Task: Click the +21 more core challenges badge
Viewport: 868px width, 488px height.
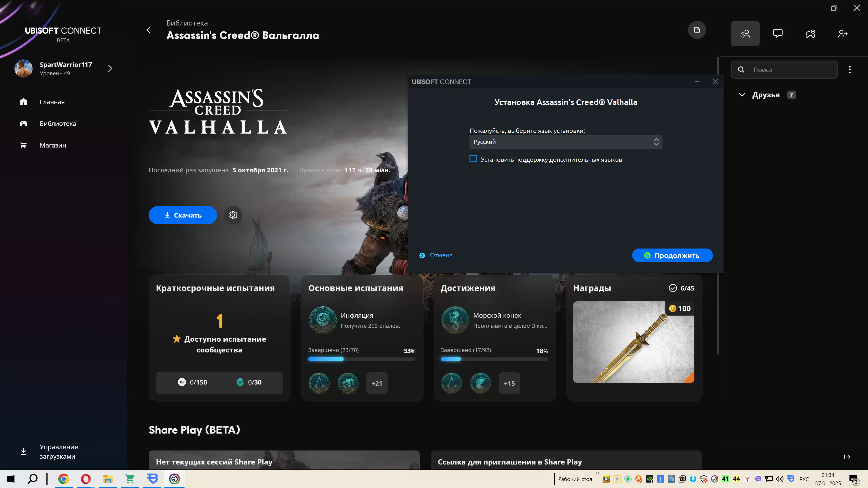Action: coord(377,383)
